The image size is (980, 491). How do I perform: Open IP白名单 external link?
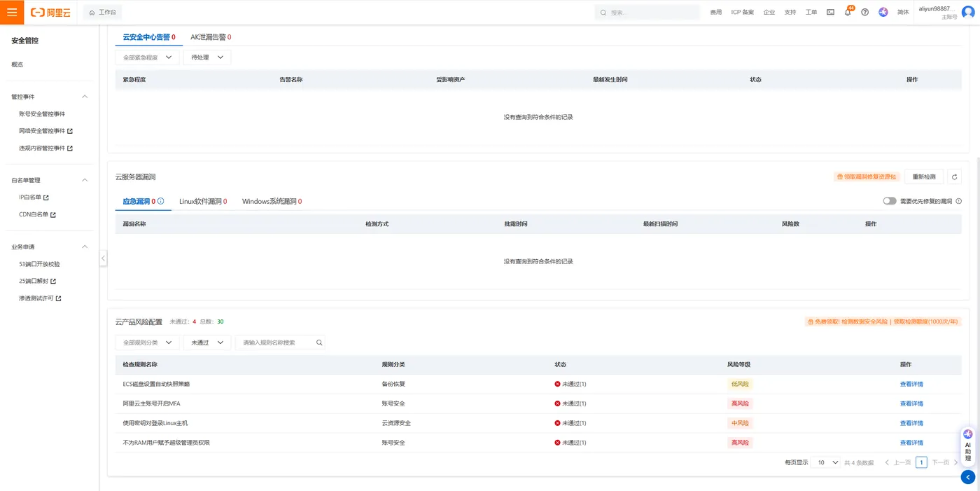click(x=34, y=198)
